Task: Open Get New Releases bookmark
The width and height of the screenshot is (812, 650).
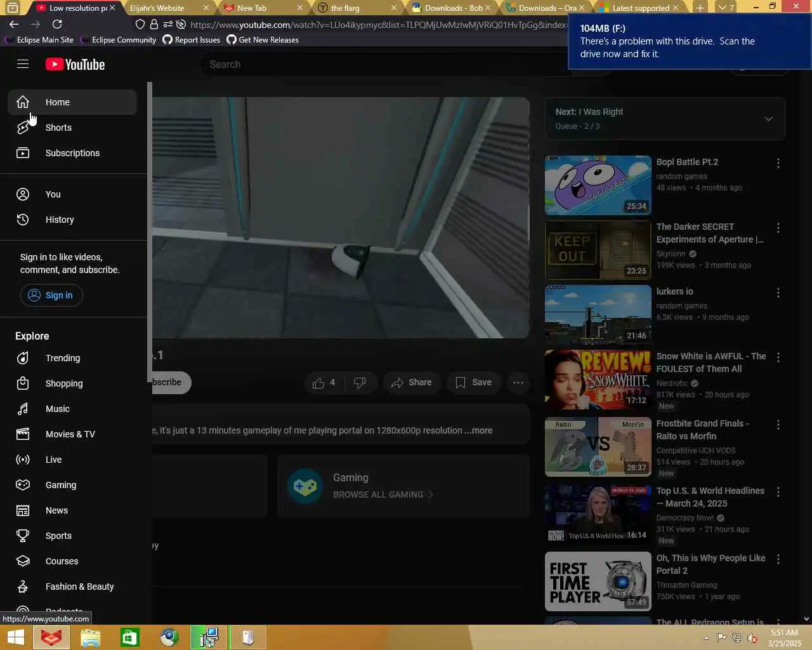Action: (263, 39)
